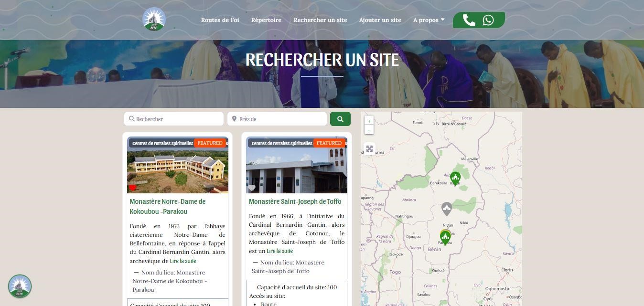Select the gray church map marker
The width and height of the screenshot is (644, 306).
[x=447, y=208]
